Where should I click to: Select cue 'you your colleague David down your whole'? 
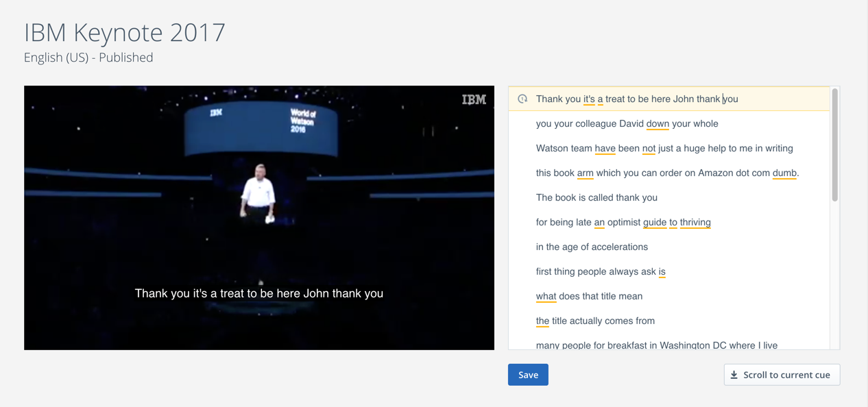(x=669, y=123)
